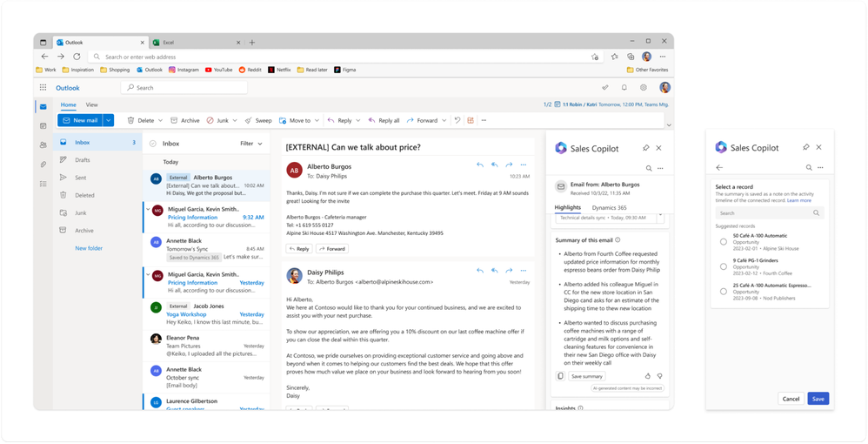Select the 9 Café PG-1 Grinders record
Screen dimensions: 868x444
(x=724, y=266)
